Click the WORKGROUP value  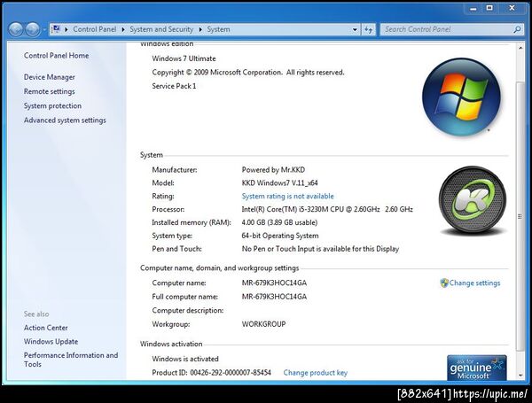(x=263, y=324)
